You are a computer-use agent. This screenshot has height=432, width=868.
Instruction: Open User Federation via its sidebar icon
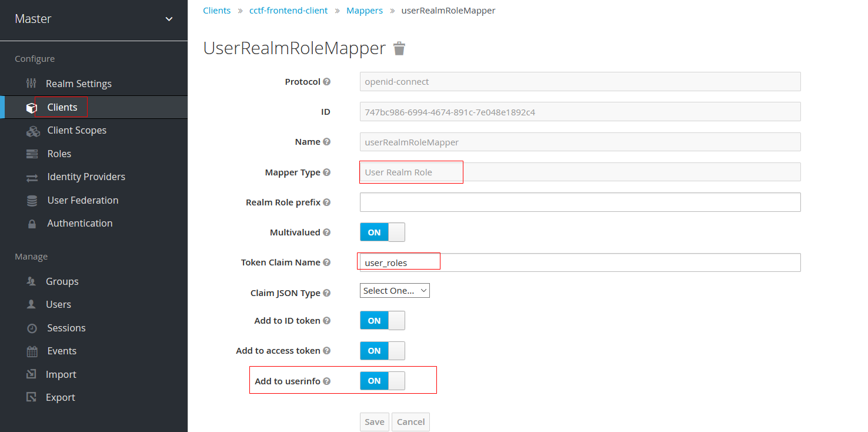tap(31, 200)
